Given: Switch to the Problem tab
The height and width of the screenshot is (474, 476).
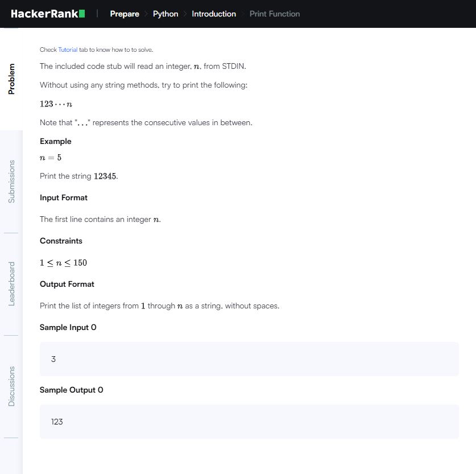Looking at the screenshot, I should [11, 79].
